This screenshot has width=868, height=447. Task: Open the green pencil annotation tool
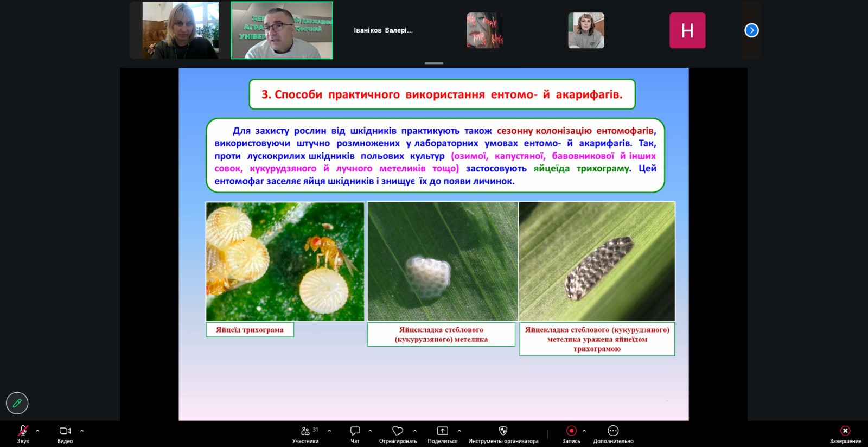pyautogui.click(x=17, y=403)
